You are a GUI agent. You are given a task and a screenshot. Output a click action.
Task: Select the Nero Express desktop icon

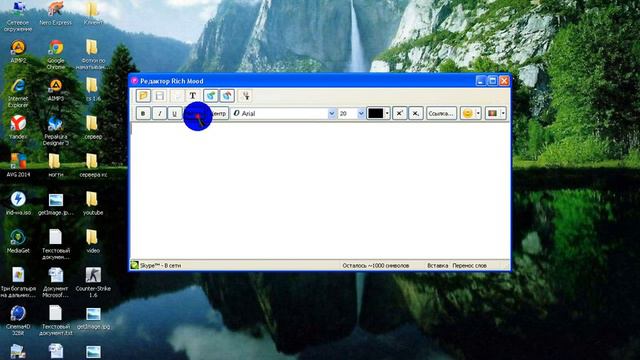pyautogui.click(x=56, y=14)
